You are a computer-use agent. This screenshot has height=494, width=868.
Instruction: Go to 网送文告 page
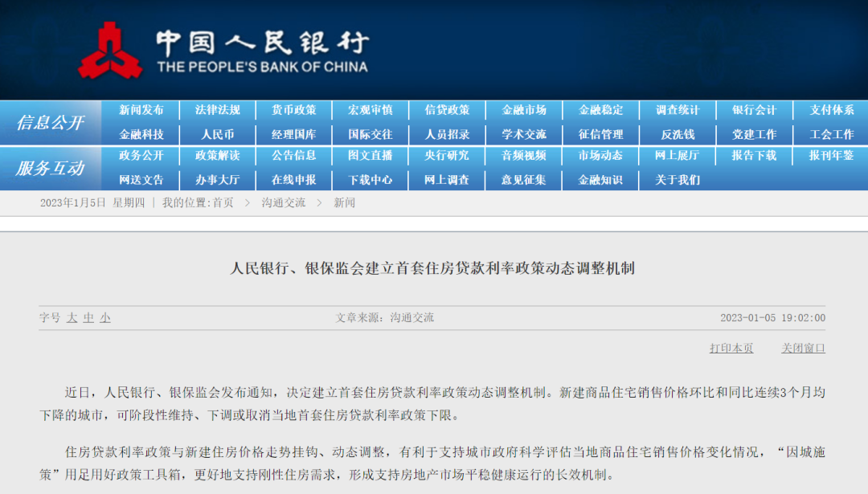pyautogui.click(x=141, y=180)
